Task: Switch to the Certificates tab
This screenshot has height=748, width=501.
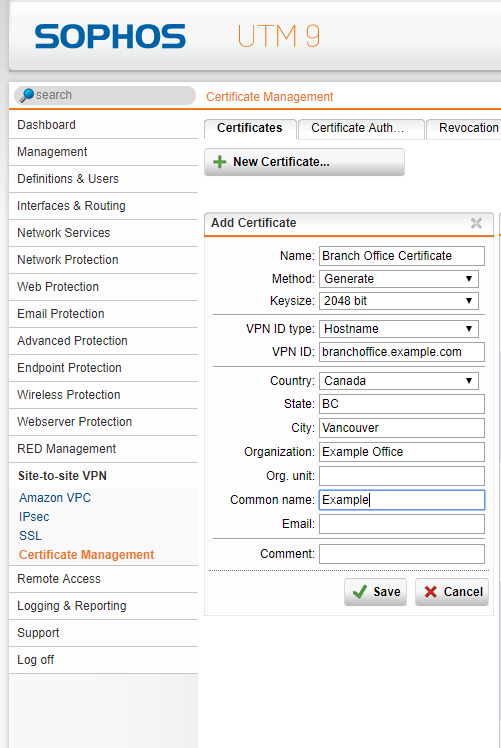Action: click(250, 128)
